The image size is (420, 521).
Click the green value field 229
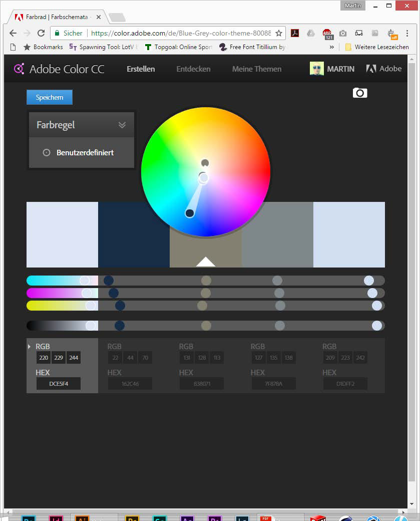59,358
